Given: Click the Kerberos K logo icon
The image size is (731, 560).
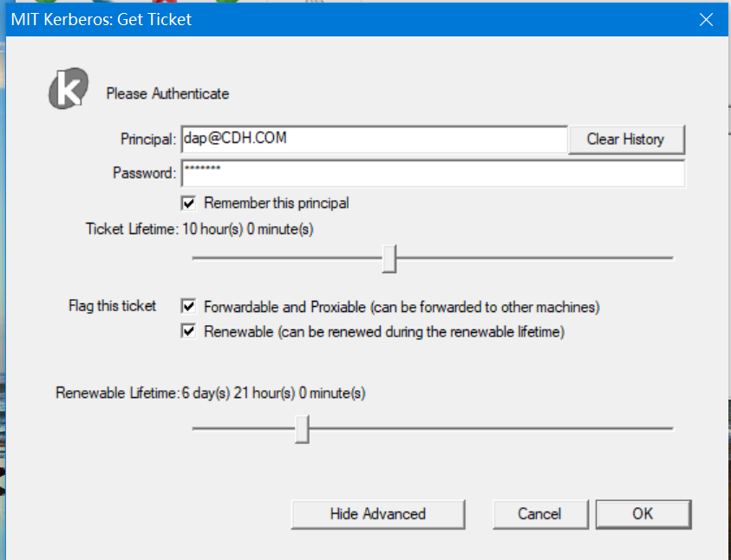Looking at the screenshot, I should point(69,88).
